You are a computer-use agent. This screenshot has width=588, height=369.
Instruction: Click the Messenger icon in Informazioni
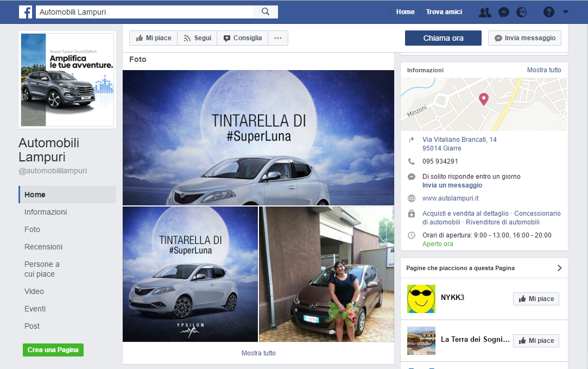[x=412, y=177]
